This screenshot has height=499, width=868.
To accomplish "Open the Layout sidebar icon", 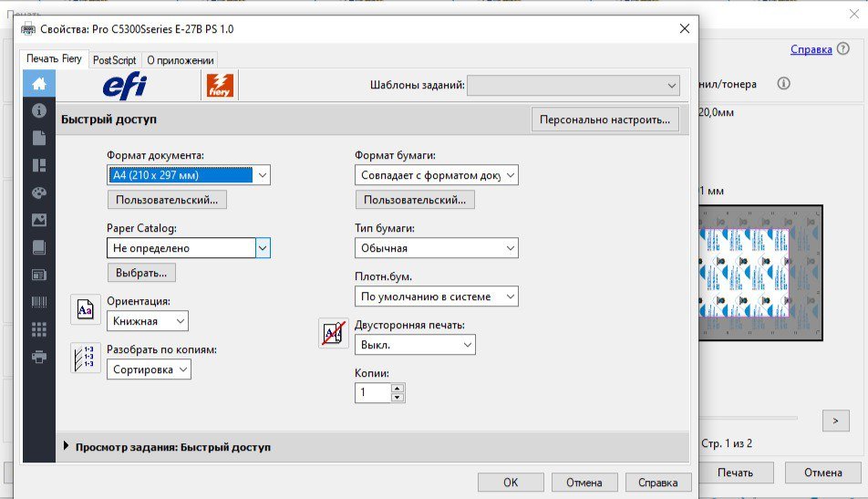I will (38, 165).
